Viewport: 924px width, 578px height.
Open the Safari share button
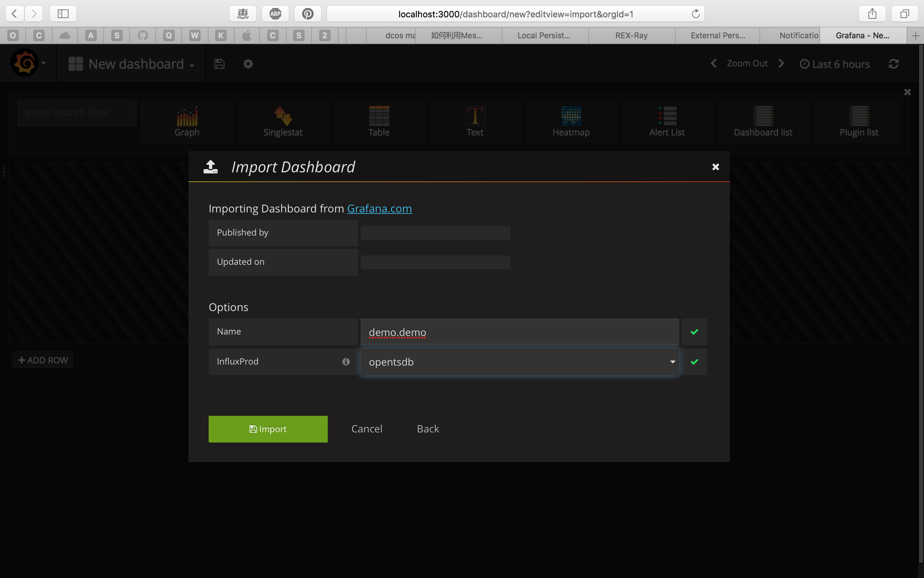pyautogui.click(x=872, y=14)
